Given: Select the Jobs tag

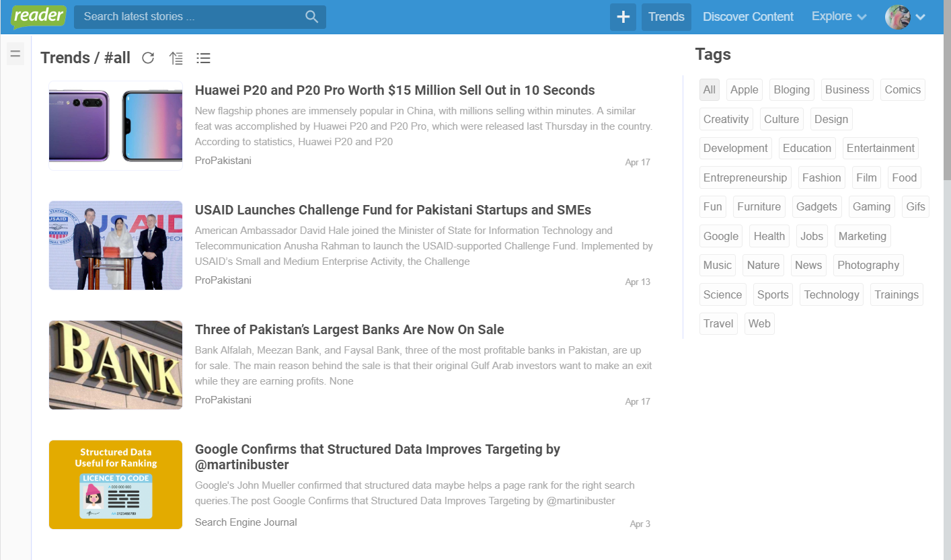Looking at the screenshot, I should 812,236.
